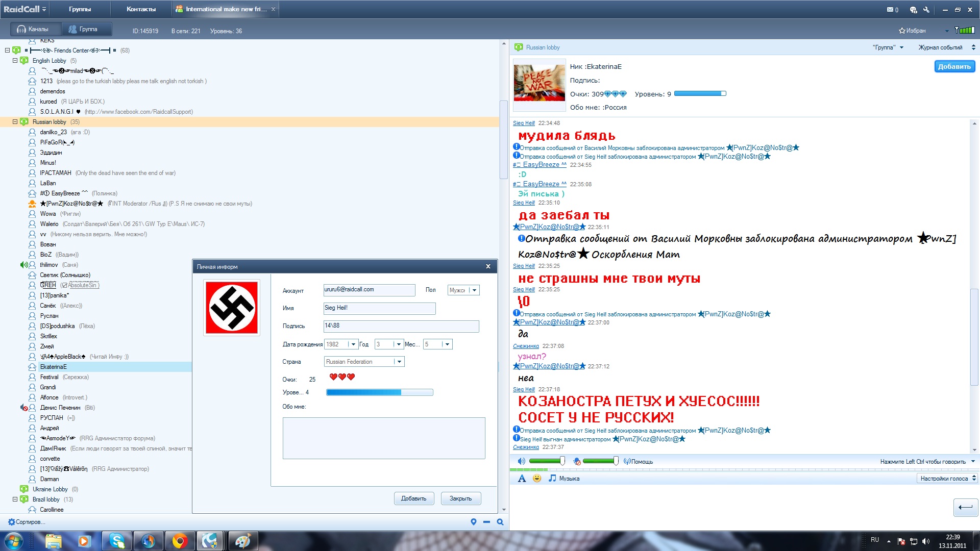Open settings via the wrench icon
The image size is (980, 551).
pyautogui.click(x=926, y=9)
